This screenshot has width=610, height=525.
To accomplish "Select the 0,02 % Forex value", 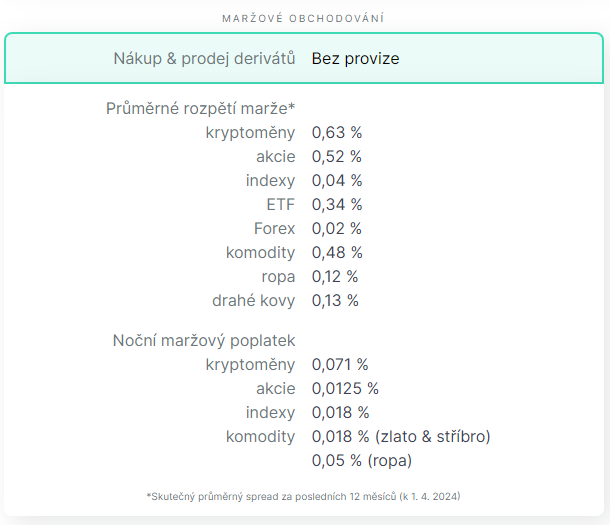I will tap(337, 228).
